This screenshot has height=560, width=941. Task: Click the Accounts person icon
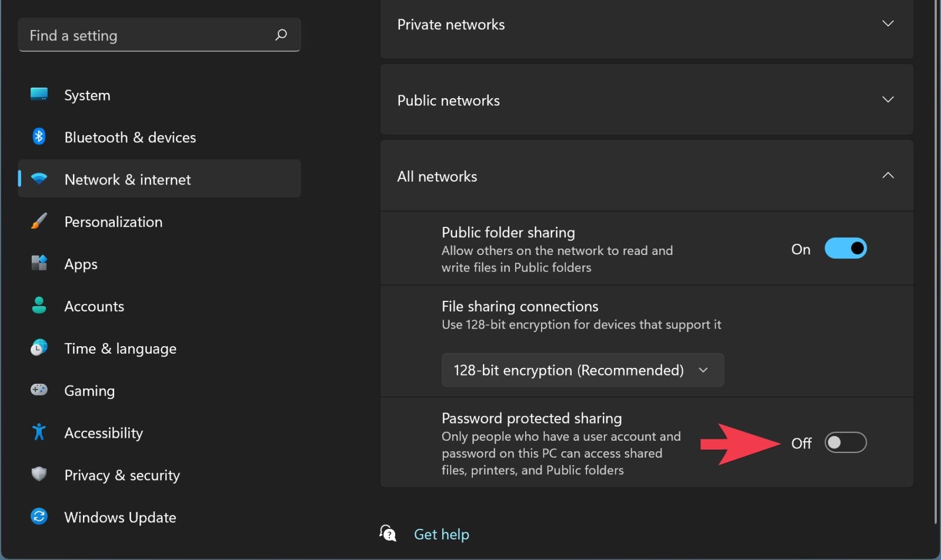tap(39, 305)
